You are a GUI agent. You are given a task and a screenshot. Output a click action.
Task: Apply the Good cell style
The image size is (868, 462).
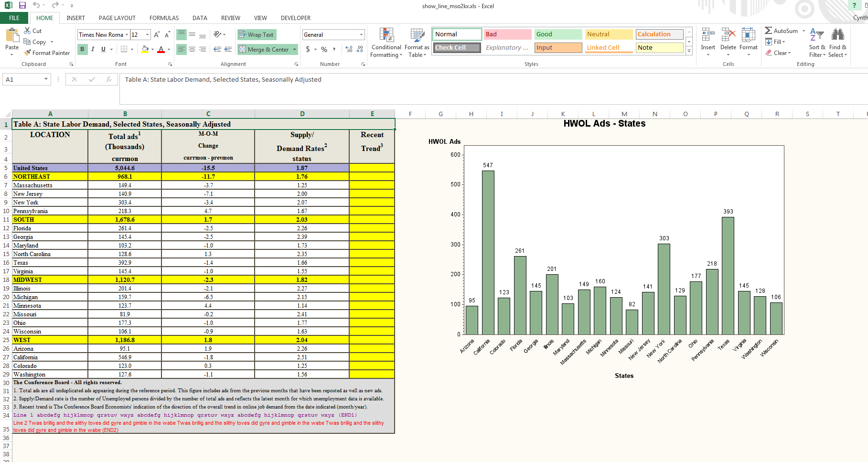pos(557,34)
